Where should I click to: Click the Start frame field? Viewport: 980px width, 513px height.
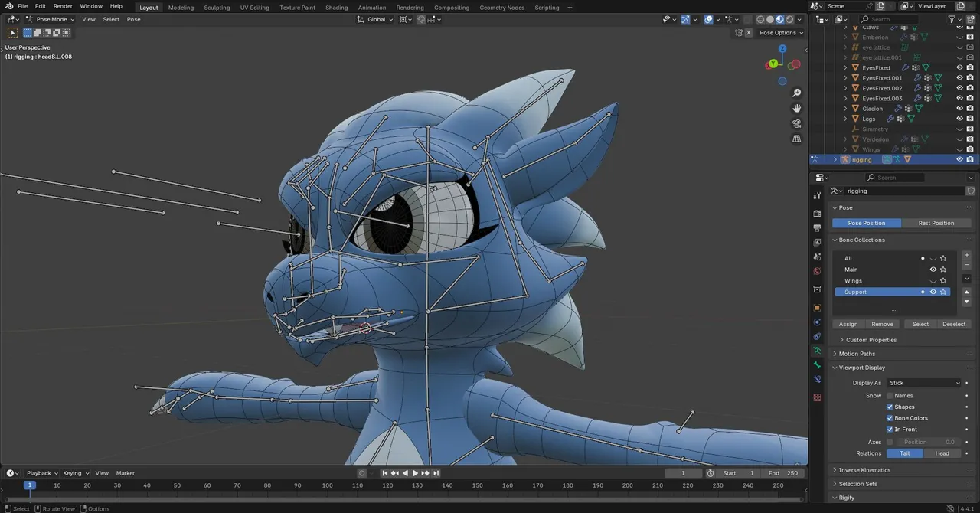click(x=739, y=473)
